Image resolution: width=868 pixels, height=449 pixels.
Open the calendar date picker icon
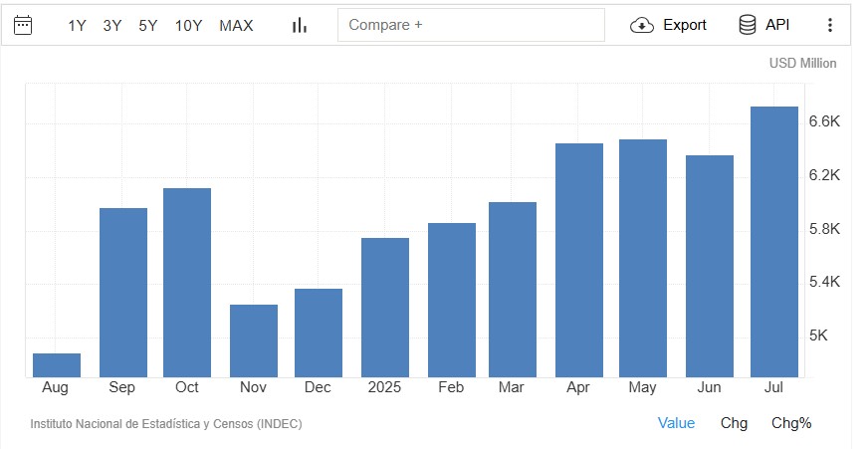22,25
